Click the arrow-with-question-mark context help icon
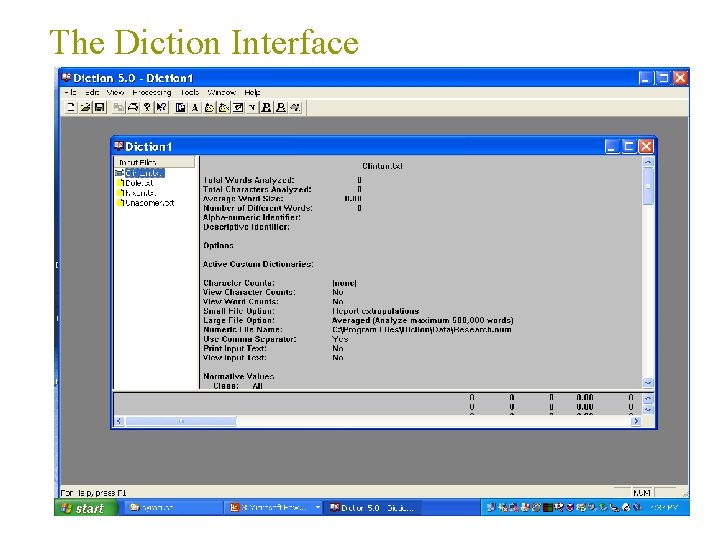The image size is (720, 540). pos(161,107)
